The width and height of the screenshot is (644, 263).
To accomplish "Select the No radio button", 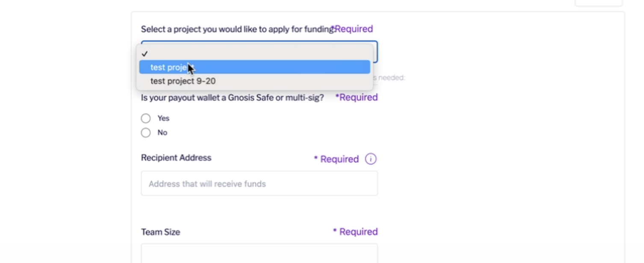I will [x=146, y=133].
